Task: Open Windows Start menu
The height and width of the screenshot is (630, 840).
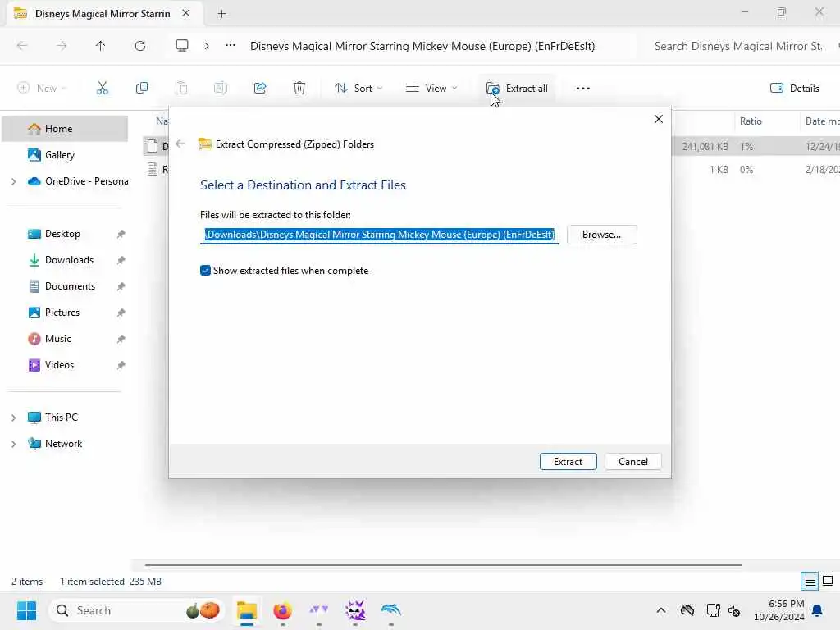Action: [26, 610]
